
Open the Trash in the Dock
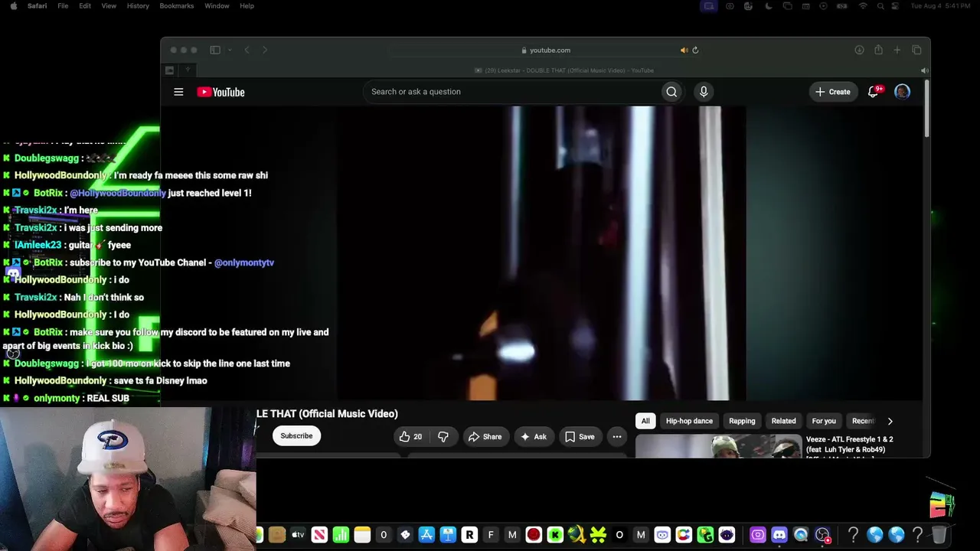tap(939, 535)
